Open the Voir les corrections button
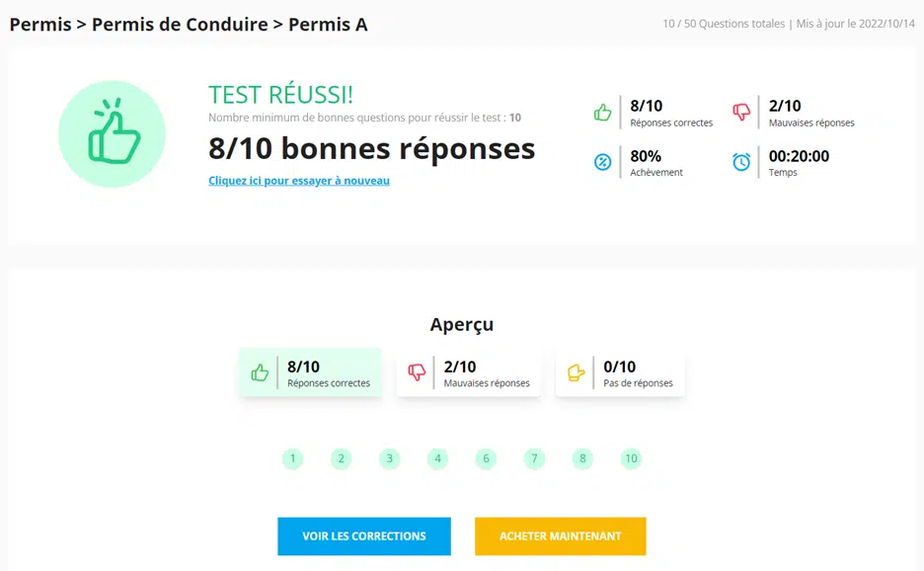The image size is (924, 571). click(364, 536)
